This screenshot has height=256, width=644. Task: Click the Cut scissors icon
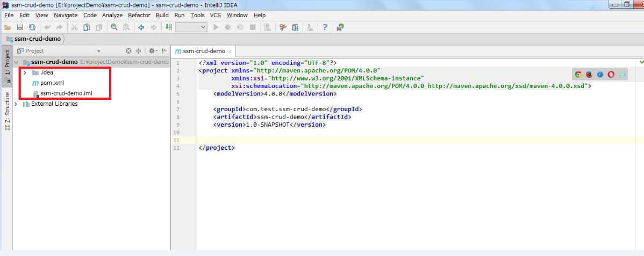click(74, 27)
